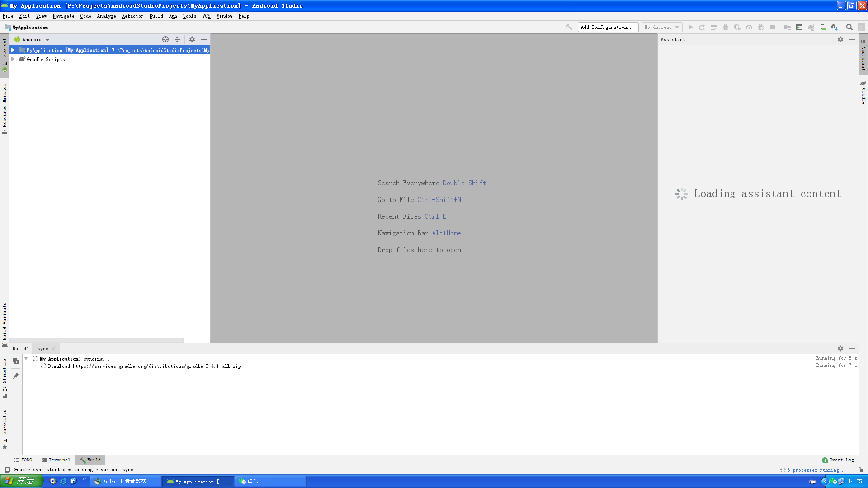The image size is (868, 488).
Task: Open the VCS menu
Action: 206,16
